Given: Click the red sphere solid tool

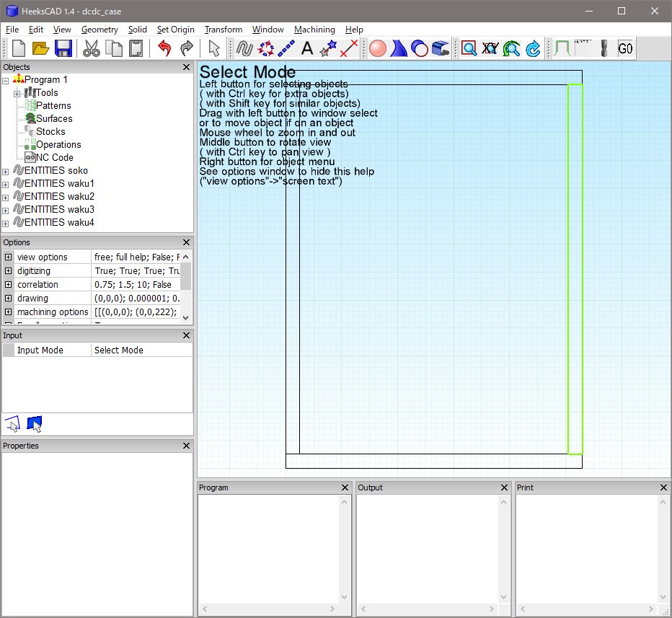Looking at the screenshot, I should 378,48.
